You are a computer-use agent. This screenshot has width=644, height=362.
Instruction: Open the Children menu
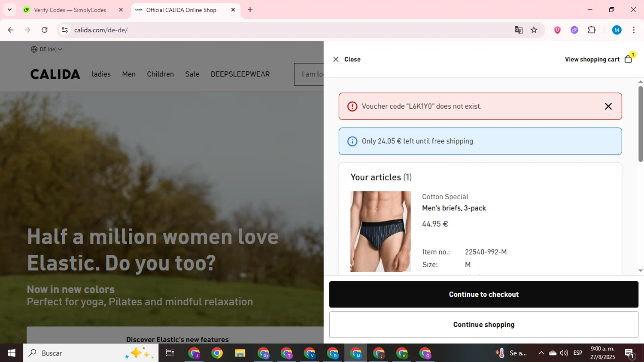point(161,74)
